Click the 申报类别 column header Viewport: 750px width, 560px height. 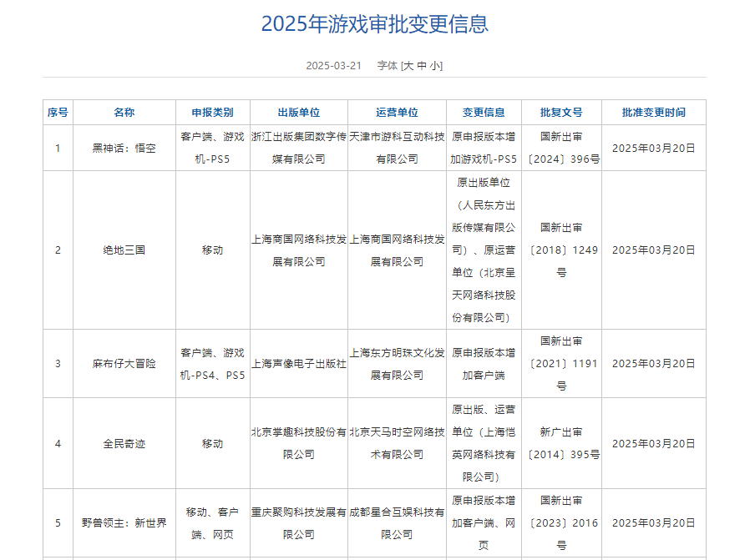tap(212, 113)
